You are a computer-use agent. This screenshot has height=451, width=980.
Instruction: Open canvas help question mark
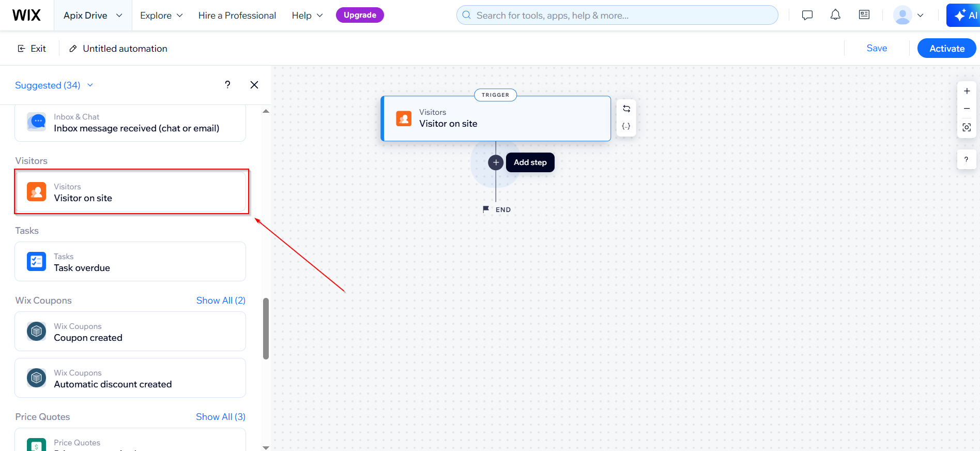[967, 159]
